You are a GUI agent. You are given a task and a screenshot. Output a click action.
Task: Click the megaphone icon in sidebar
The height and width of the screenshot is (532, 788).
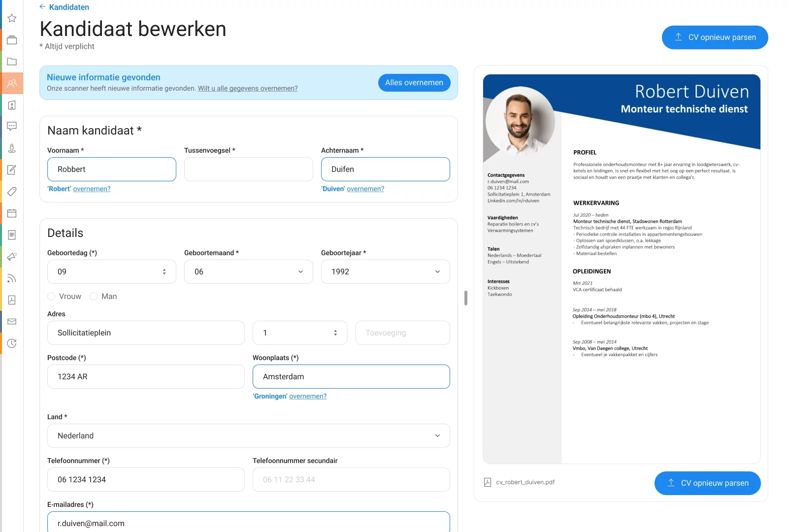[12, 257]
